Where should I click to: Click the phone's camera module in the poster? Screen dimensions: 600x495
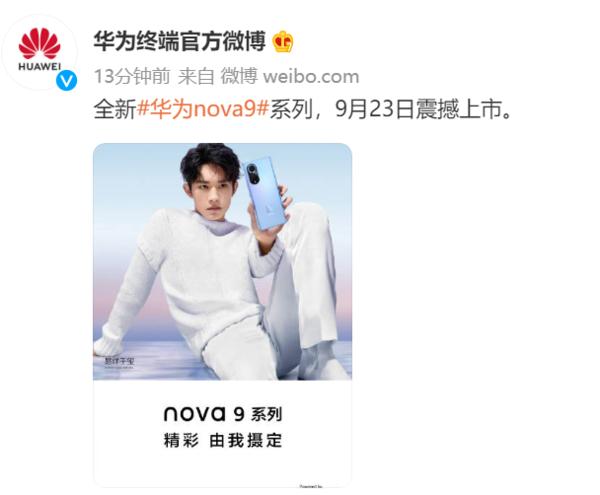(x=254, y=175)
